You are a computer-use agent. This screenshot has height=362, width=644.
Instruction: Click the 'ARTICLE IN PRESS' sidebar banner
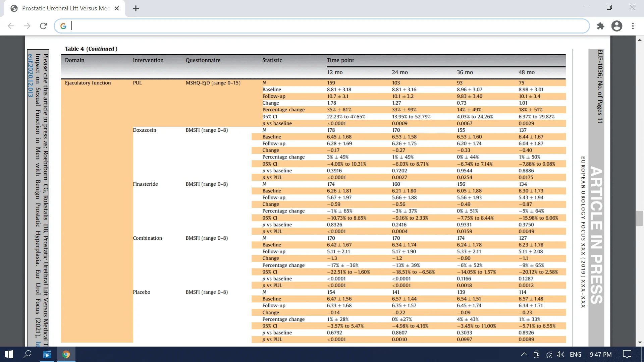[x=596, y=235]
